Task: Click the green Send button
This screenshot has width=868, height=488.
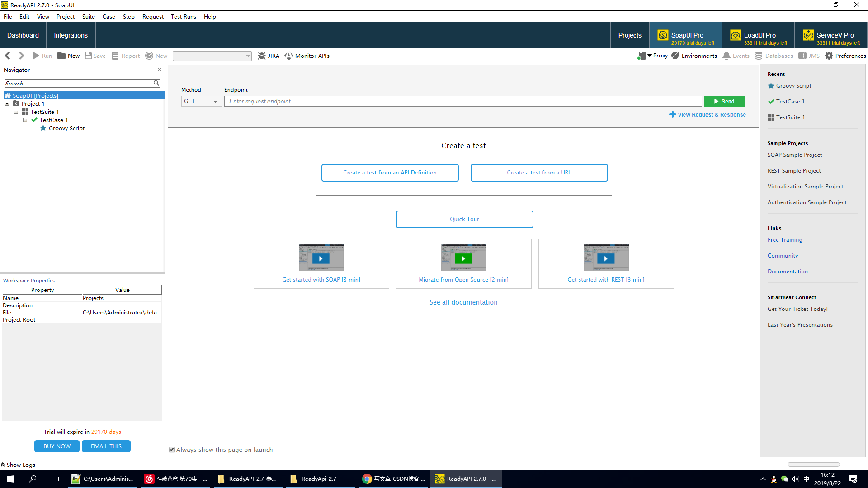Action: point(724,101)
